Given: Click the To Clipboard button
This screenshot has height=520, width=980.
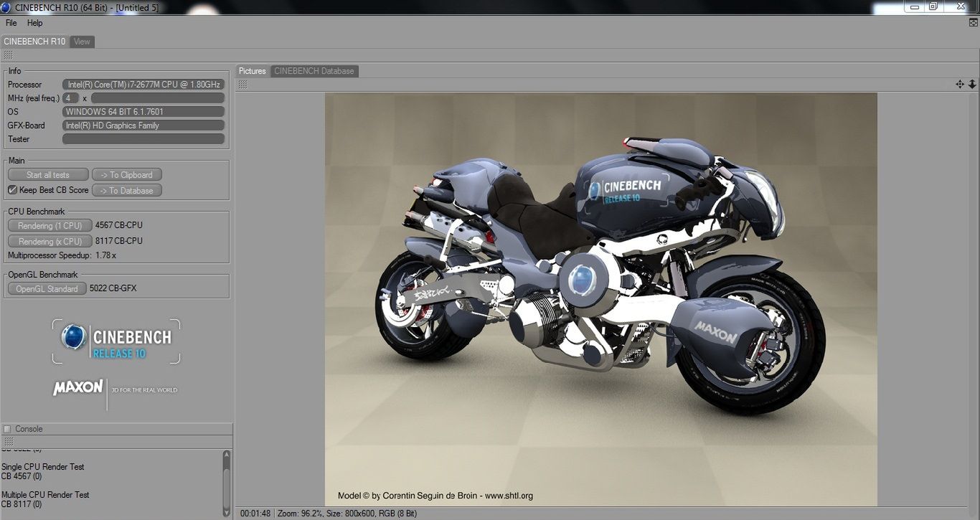Looking at the screenshot, I should 127,175.
